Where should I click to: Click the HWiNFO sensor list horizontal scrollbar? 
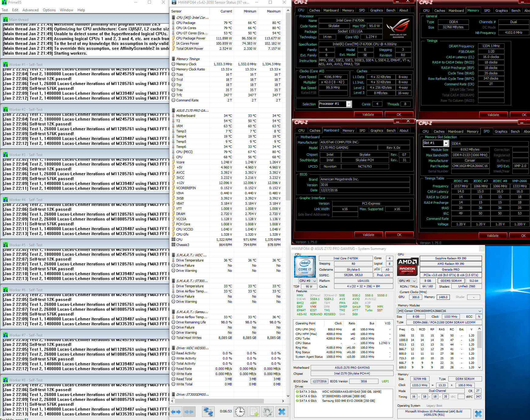[227, 401]
